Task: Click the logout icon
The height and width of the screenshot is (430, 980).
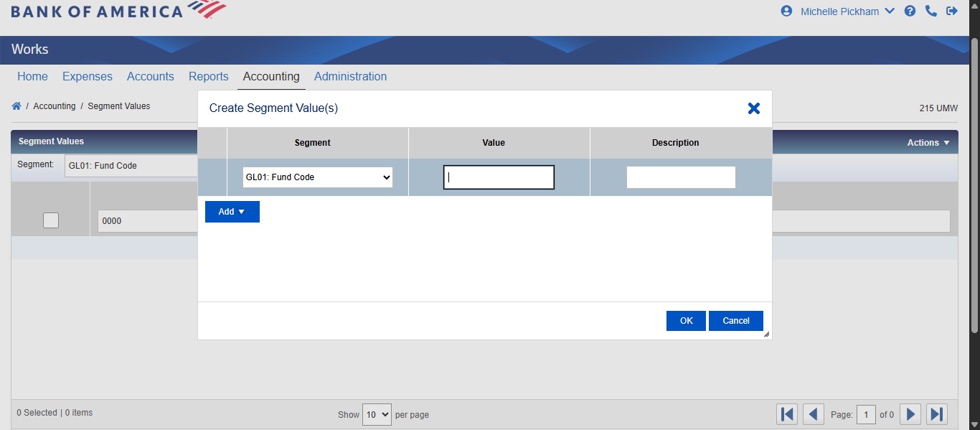Action: click(x=952, y=11)
